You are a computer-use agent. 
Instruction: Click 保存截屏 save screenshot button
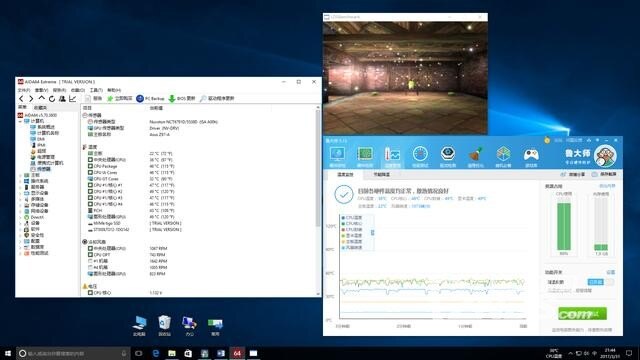tap(604, 174)
